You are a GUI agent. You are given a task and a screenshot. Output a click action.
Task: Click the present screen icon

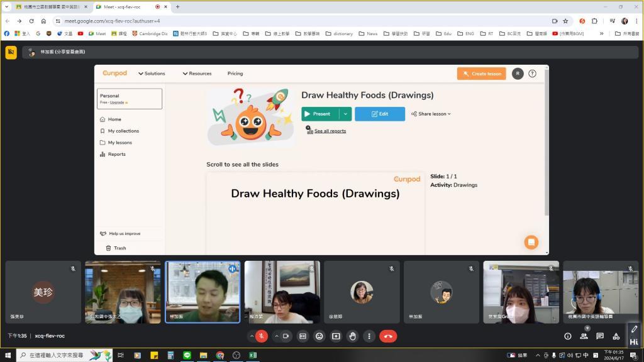[x=336, y=336]
